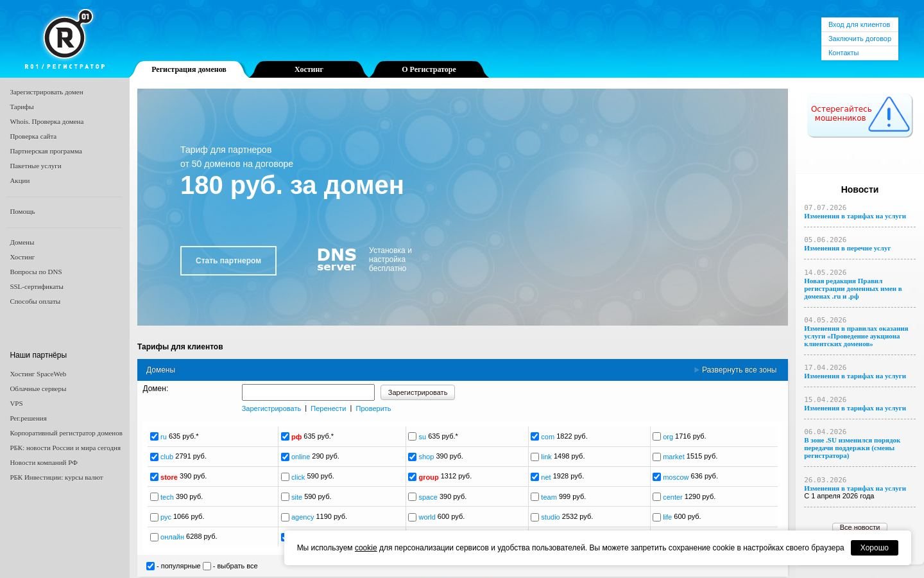The height and width of the screenshot is (578, 924).
Task: Open the 'Заключить договор' link
Action: (x=860, y=39)
